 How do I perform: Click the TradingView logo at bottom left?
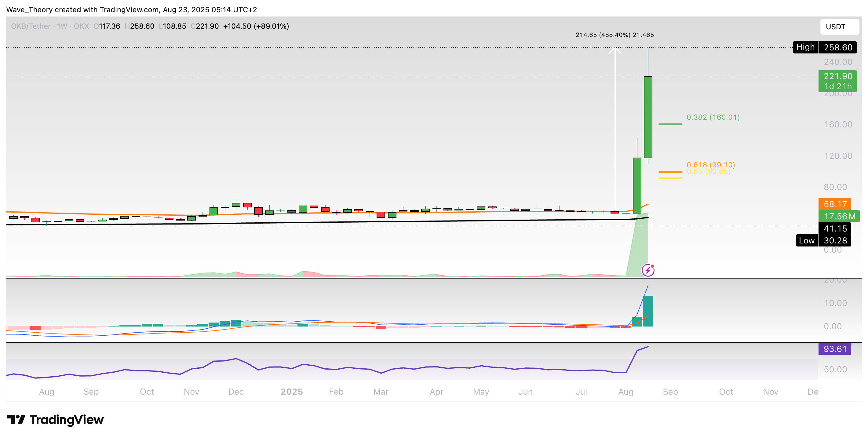55,419
